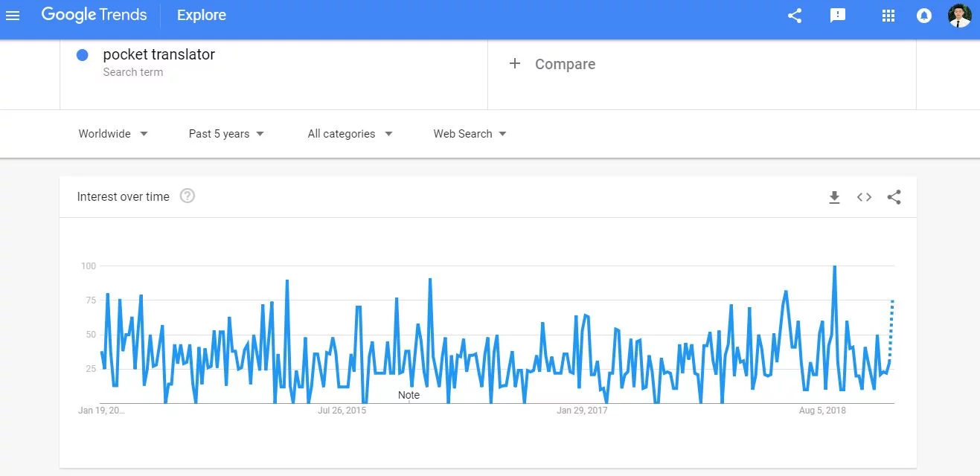Open the Past 5 years dropdown
The width and height of the screenshot is (980, 476).
[x=226, y=134]
